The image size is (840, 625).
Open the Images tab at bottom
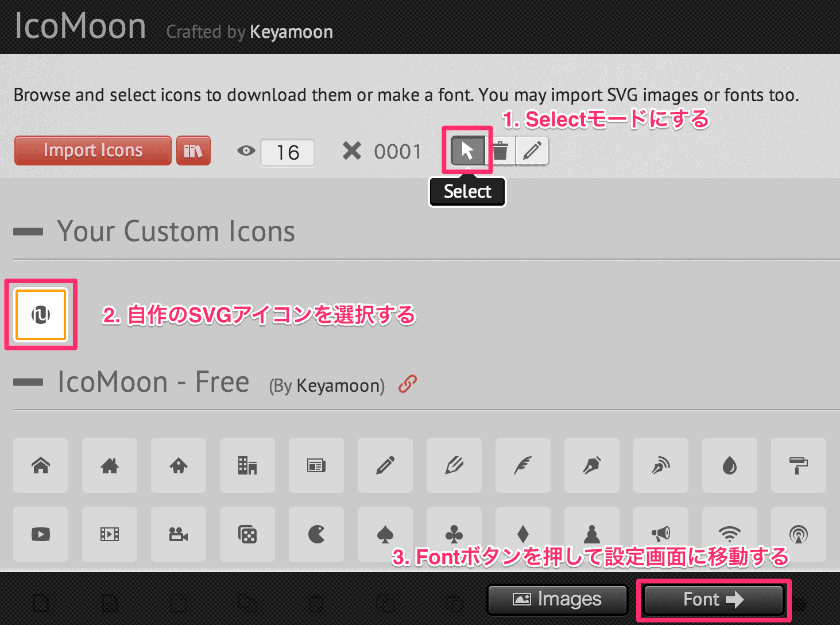pos(557,600)
